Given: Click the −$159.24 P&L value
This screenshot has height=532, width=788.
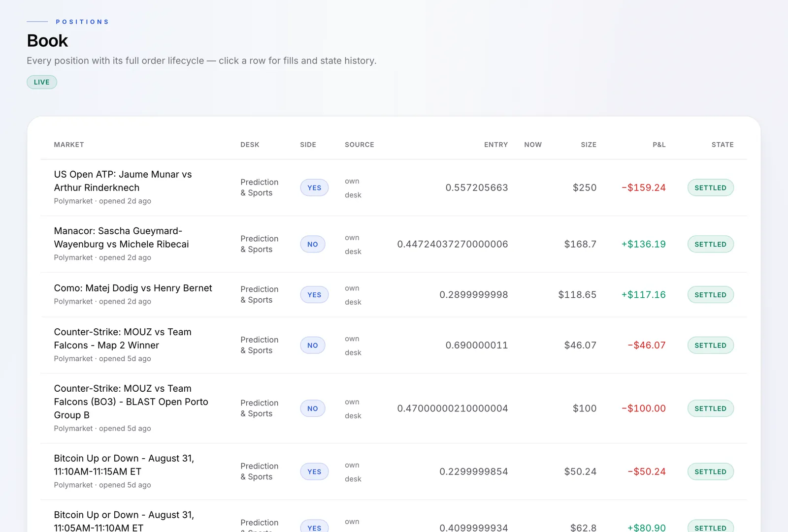Looking at the screenshot, I should click(644, 188).
